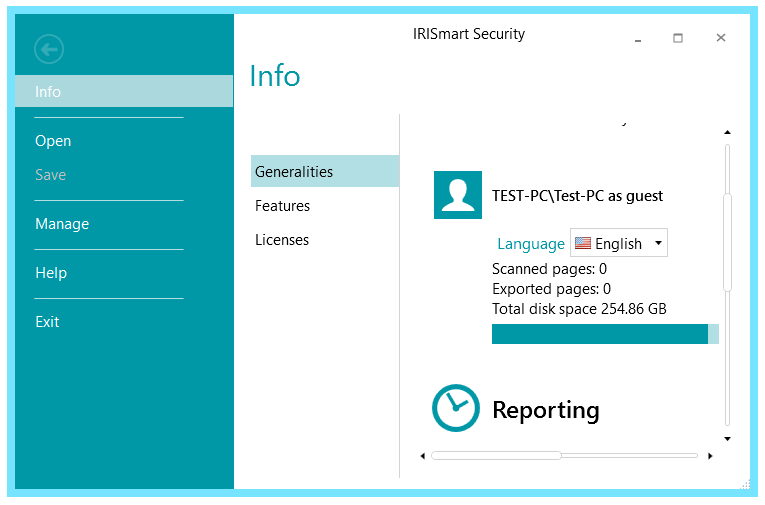Select Info in the left sidebar
Screen dimensions: 765x505
[124, 91]
